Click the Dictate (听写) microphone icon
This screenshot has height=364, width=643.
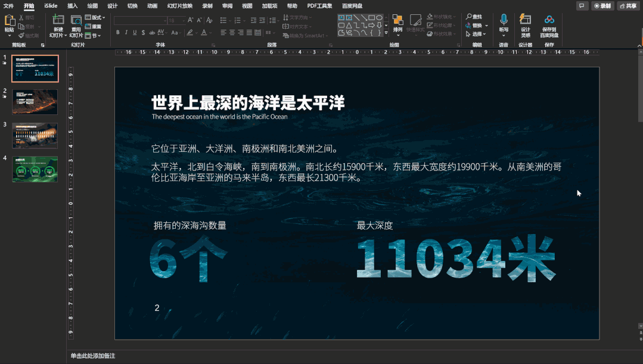coord(504,20)
